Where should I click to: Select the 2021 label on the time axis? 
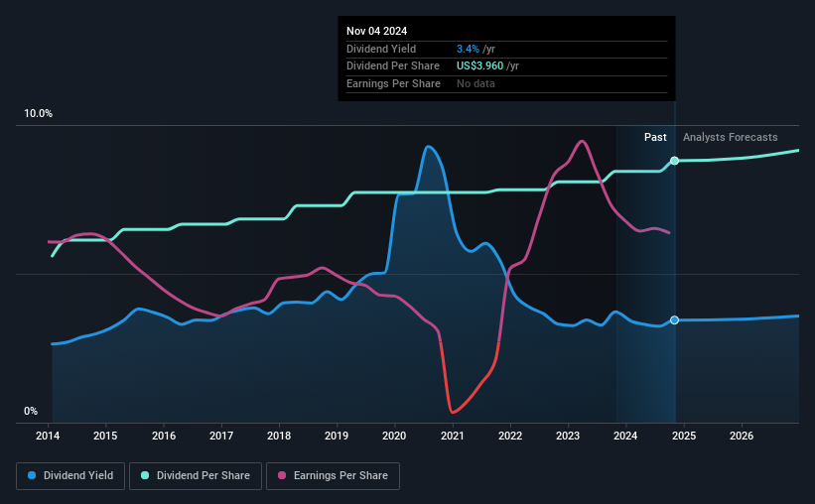click(x=453, y=436)
